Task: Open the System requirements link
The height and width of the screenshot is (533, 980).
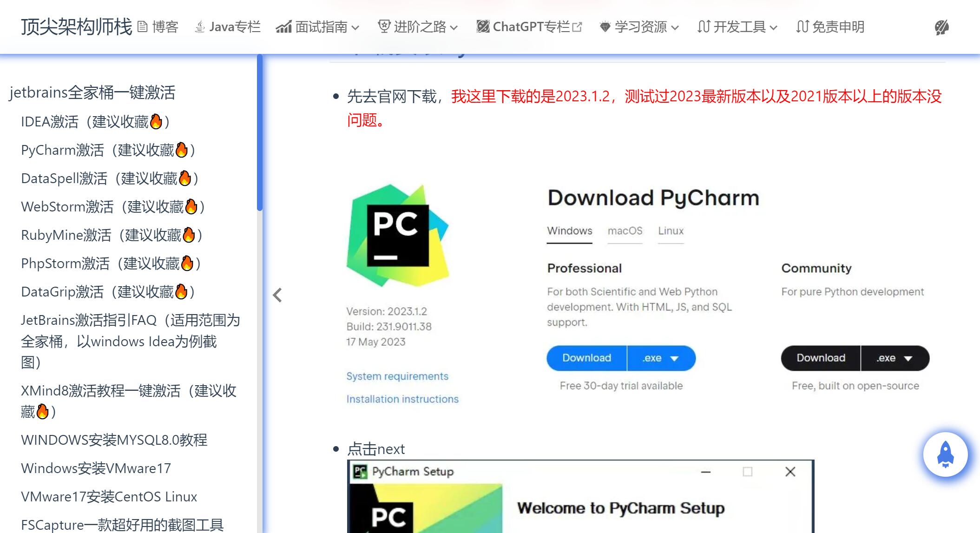Action: [397, 376]
